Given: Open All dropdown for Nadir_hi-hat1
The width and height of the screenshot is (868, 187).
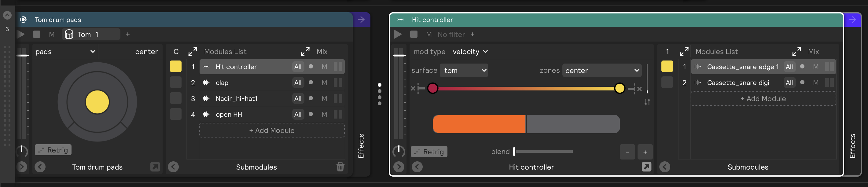Looking at the screenshot, I should click(x=298, y=98).
